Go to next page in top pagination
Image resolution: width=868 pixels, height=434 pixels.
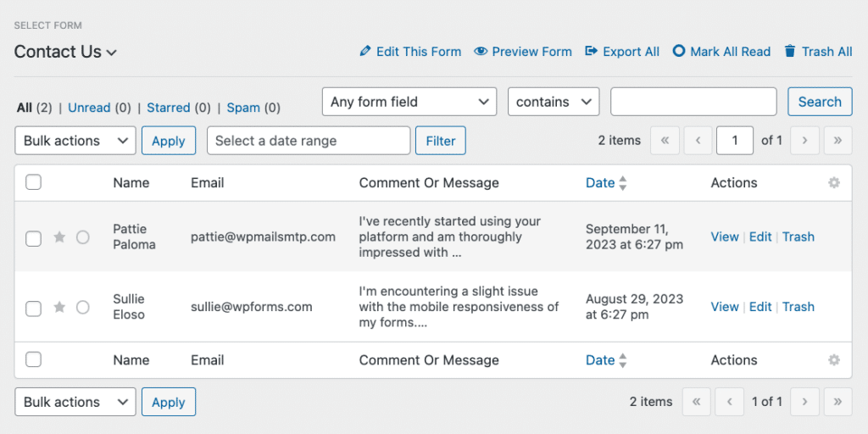(x=805, y=141)
